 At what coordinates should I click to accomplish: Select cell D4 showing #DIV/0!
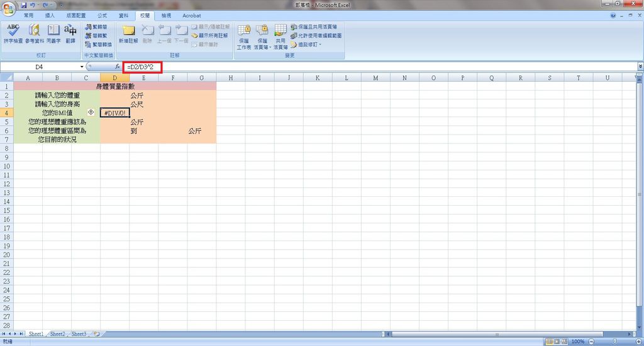(114, 113)
